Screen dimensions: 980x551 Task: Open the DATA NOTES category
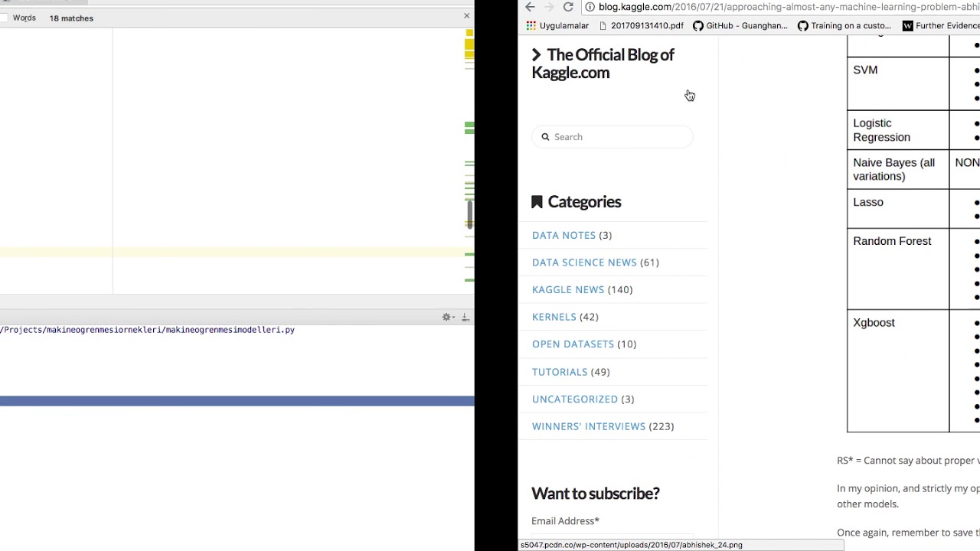pos(563,235)
